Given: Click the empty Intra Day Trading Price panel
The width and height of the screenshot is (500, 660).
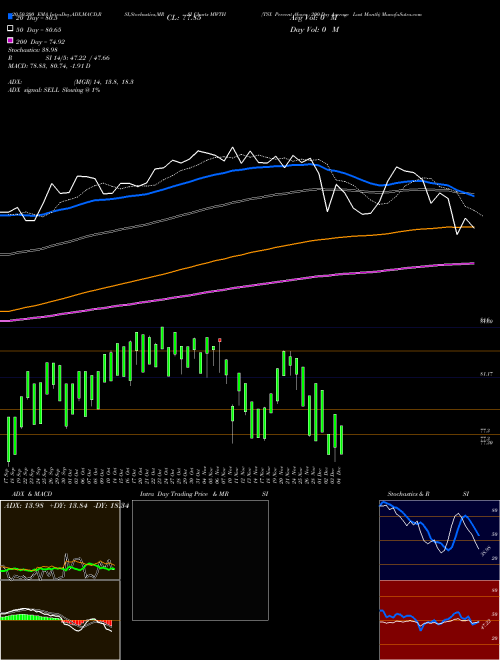Looking at the screenshot, I should click(x=200, y=560).
